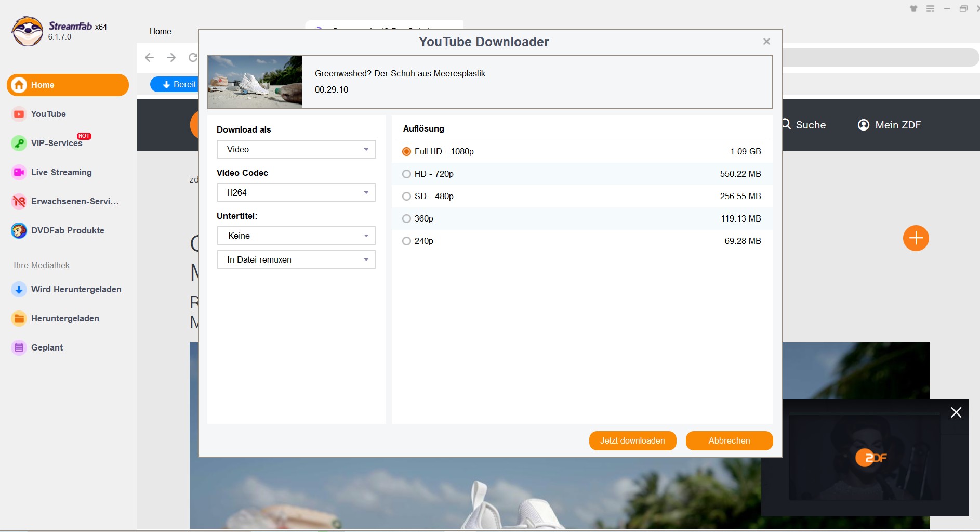Open the In Datei remuxen dropdown

tap(296, 259)
